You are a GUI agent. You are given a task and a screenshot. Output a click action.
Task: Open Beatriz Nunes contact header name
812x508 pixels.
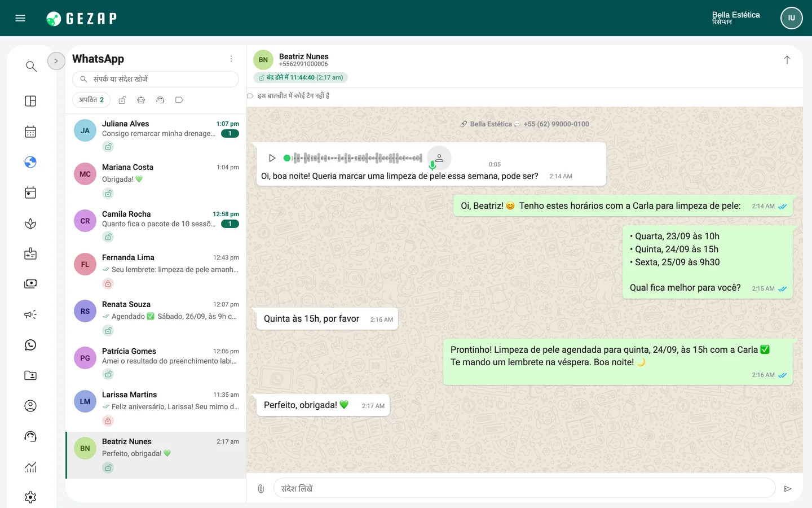click(x=303, y=56)
